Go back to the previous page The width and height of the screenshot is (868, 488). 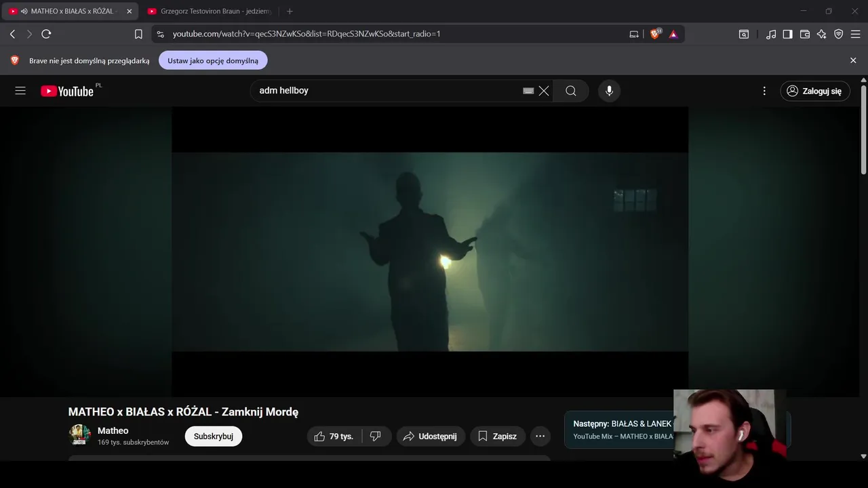(x=12, y=34)
